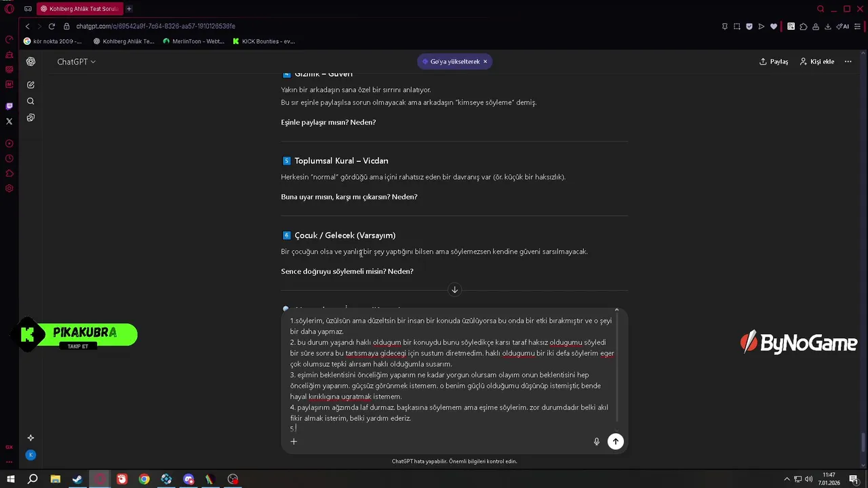Click the send-to-flow arrow icon
This screenshot has width=868, height=488.
[x=762, y=26]
